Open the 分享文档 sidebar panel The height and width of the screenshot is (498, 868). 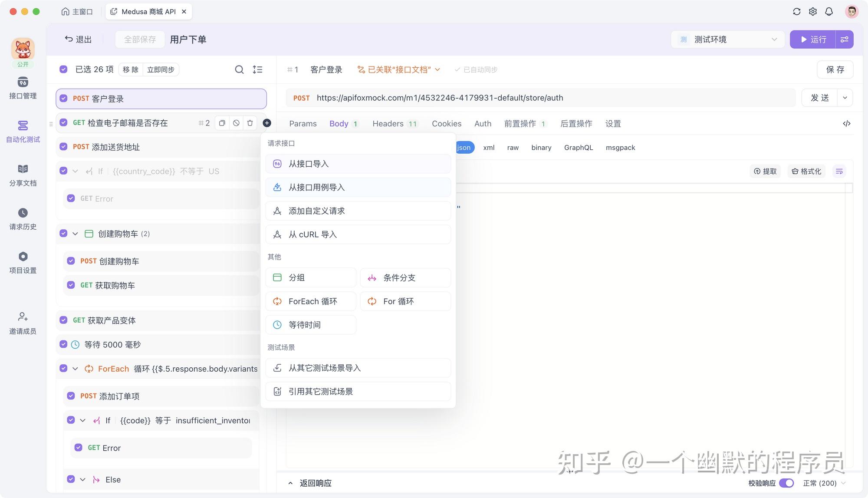23,174
